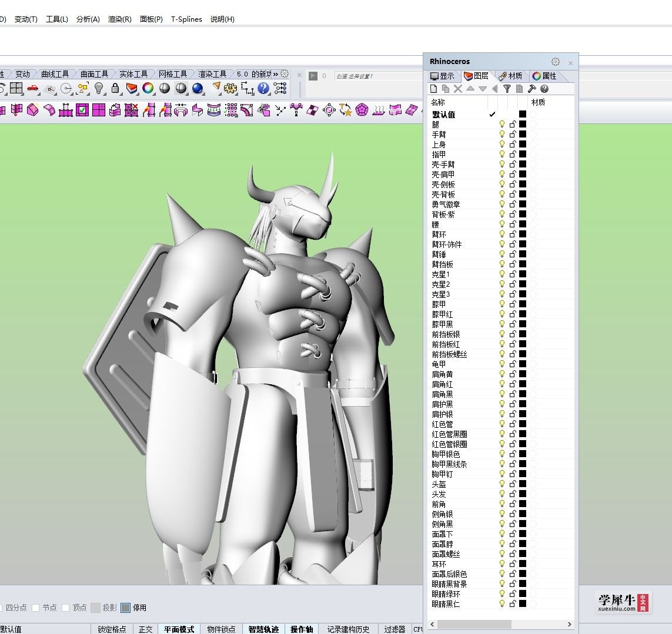Open options via the yellow gear icon
This screenshot has width=672, height=634.
pos(230,88)
